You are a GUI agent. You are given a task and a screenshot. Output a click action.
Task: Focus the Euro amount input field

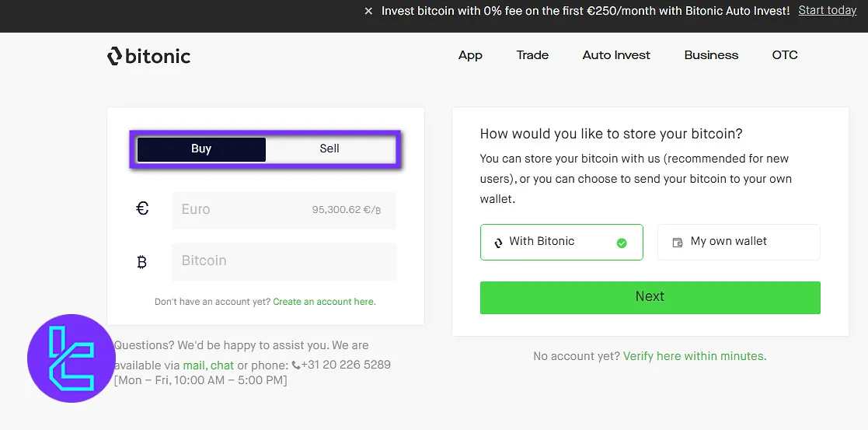[241, 210]
